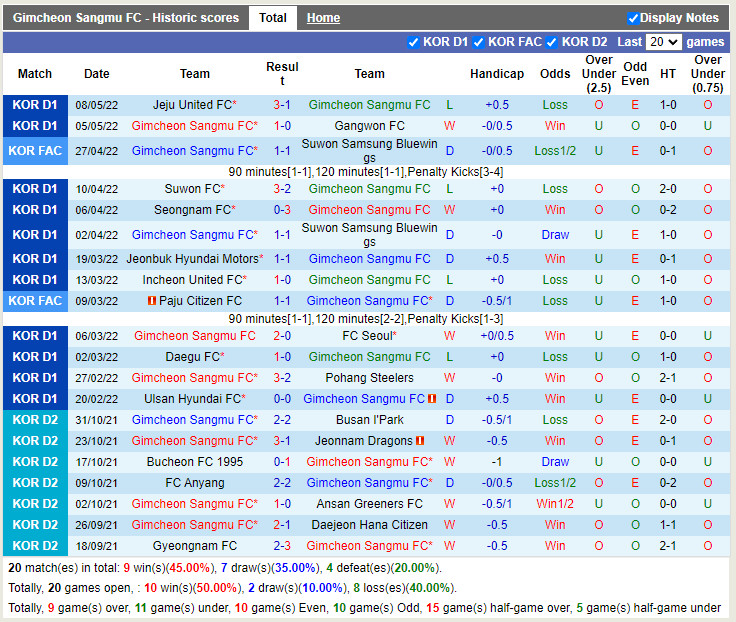Uncheck the KOR D1 league filter
Screen dimensions: 736x622
coord(413,42)
